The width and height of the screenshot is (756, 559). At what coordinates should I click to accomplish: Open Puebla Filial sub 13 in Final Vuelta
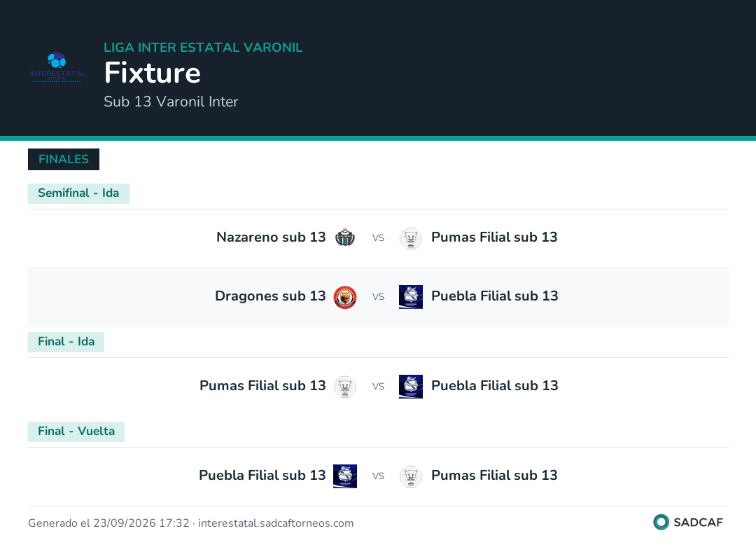(262, 476)
